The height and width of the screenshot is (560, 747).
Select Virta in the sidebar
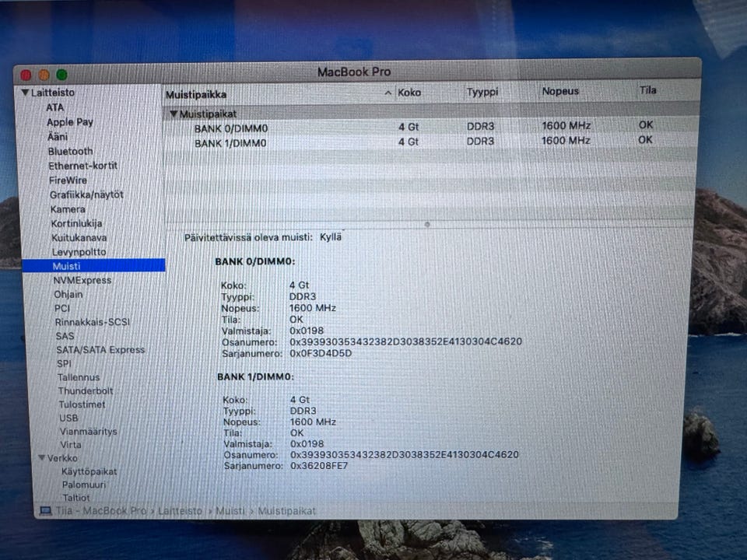[71, 444]
